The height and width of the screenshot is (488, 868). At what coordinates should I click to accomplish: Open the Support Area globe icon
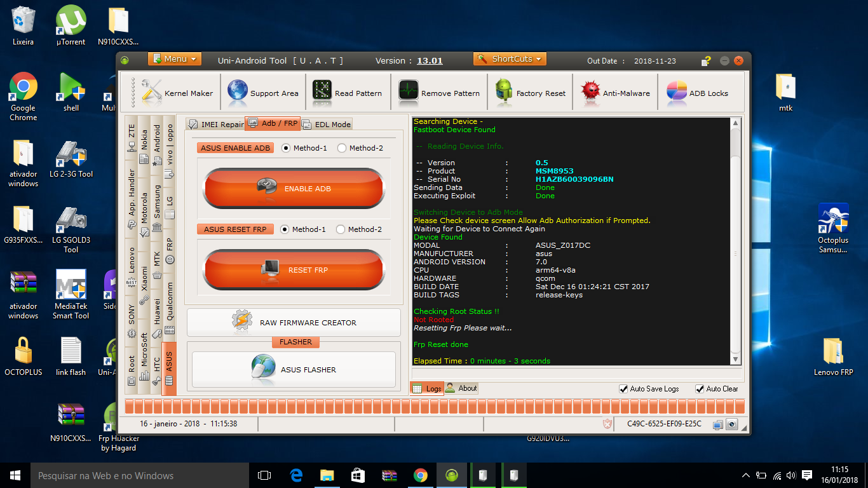(x=238, y=91)
